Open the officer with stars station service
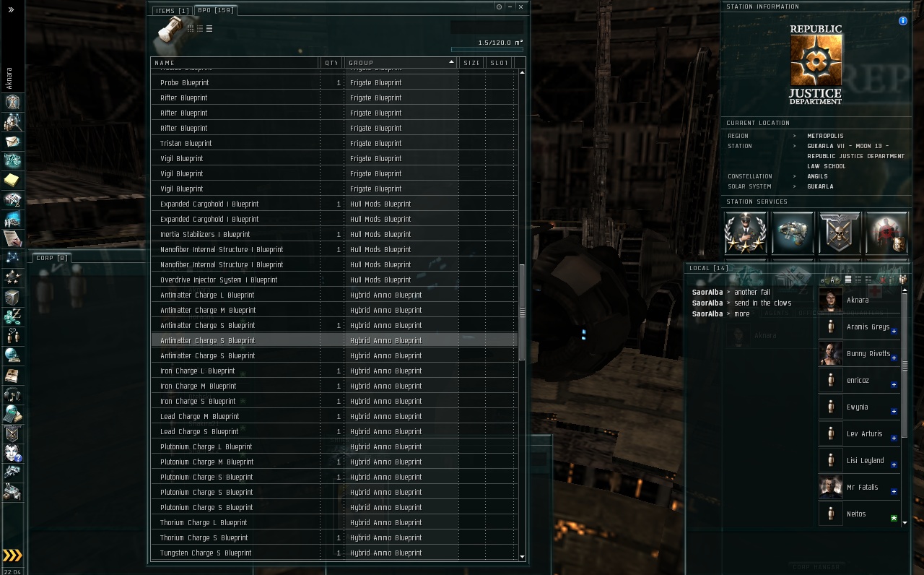Image resolution: width=924 pixels, height=575 pixels. pos(746,233)
